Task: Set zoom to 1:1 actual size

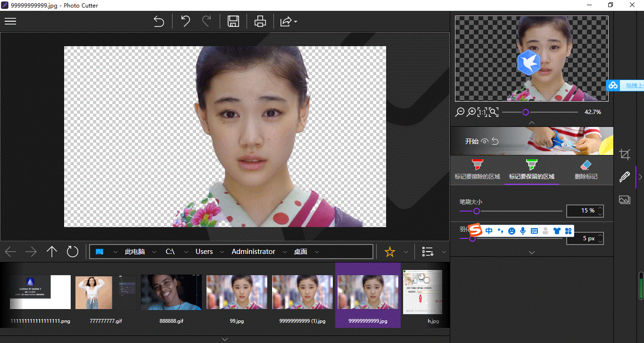Action: coord(482,112)
